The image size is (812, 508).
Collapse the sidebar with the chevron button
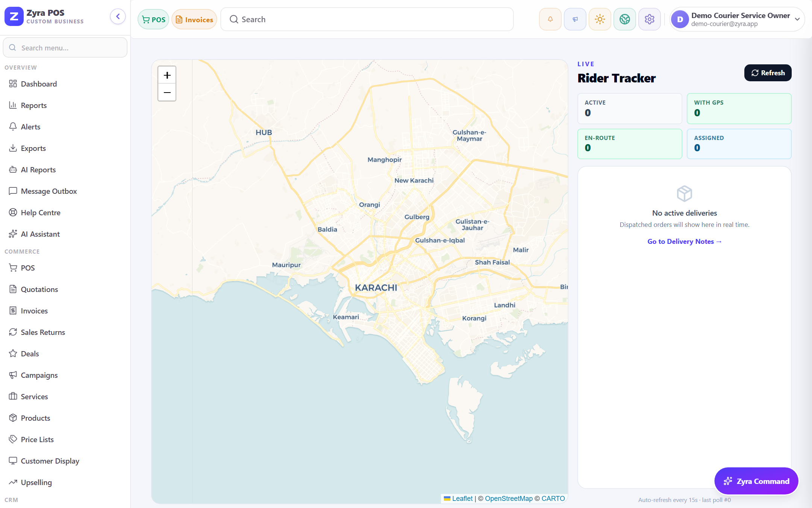118,17
